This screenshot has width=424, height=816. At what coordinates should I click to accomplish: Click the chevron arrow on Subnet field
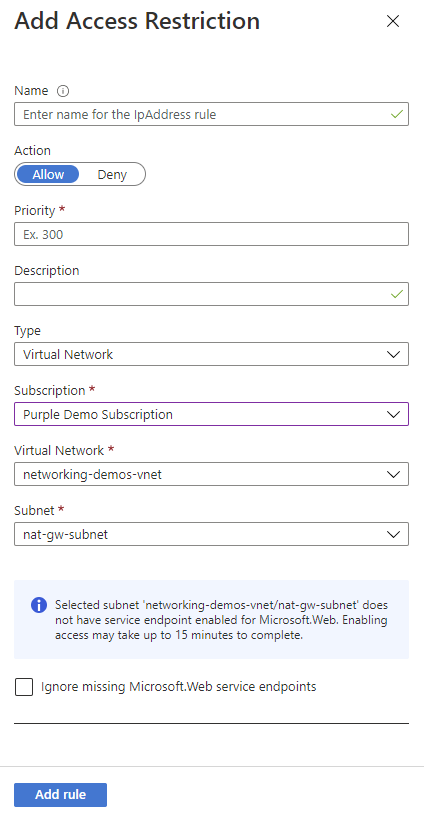[394, 534]
